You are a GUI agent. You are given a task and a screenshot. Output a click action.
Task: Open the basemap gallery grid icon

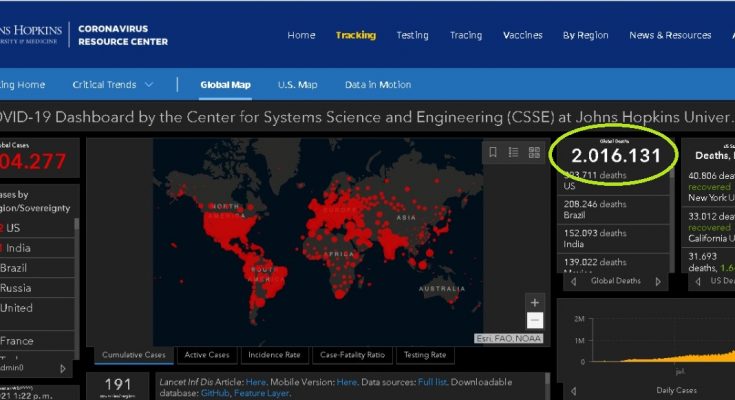click(x=534, y=152)
